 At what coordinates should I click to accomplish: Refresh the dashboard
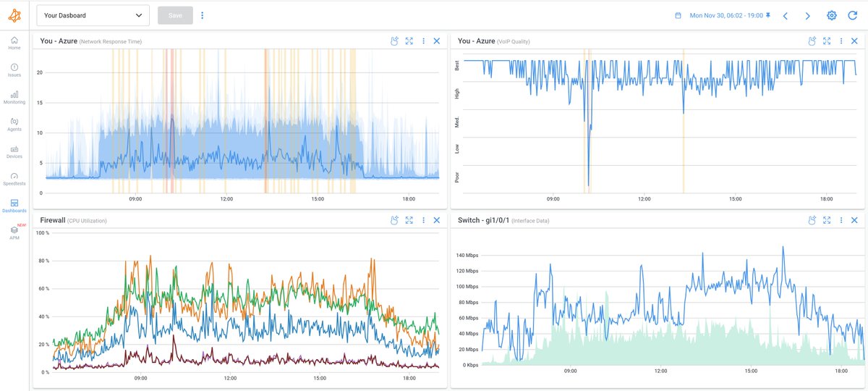click(852, 15)
